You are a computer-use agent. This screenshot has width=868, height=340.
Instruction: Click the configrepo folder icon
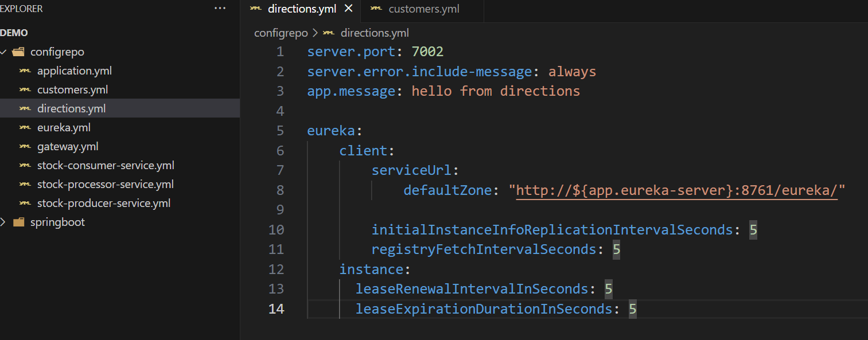(18, 52)
